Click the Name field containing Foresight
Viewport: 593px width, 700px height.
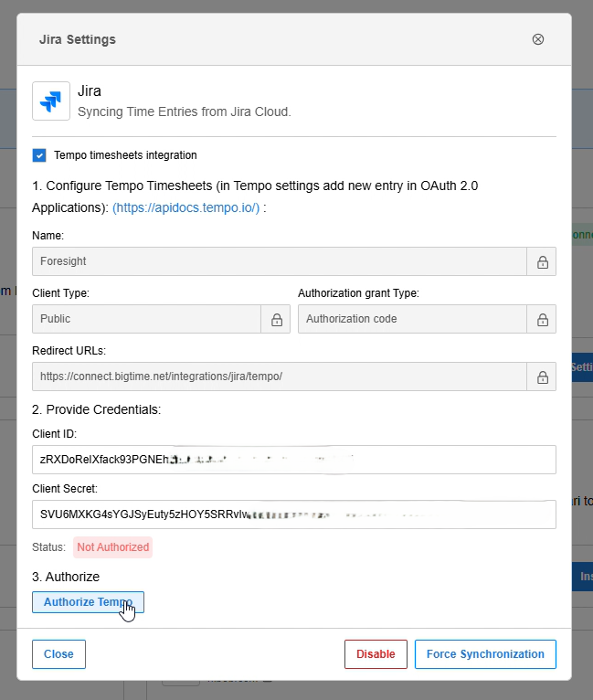tap(280, 261)
